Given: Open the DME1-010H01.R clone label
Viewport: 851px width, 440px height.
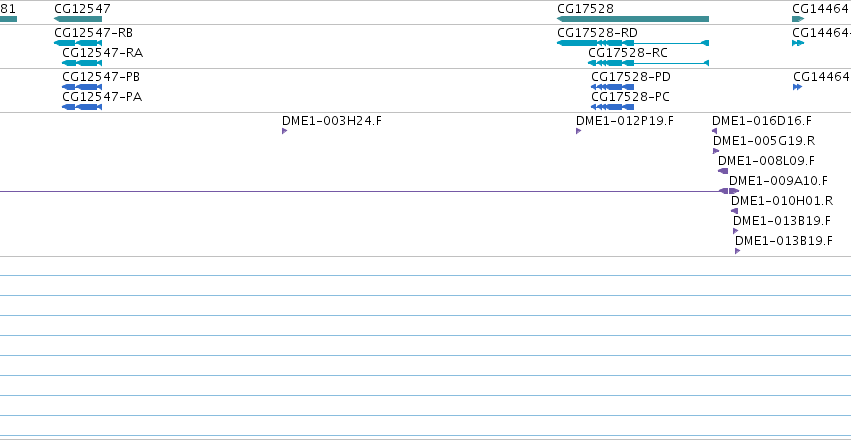Looking at the screenshot, I should coord(782,201).
